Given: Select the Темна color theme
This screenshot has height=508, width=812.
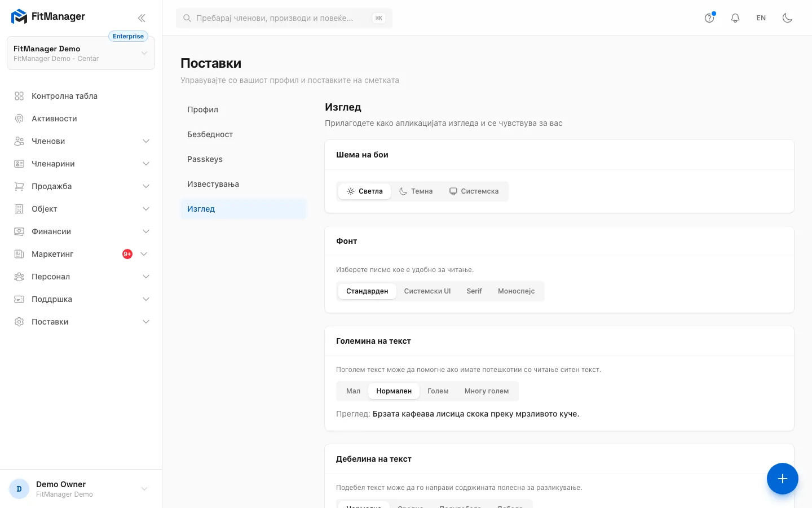Looking at the screenshot, I should pyautogui.click(x=416, y=191).
